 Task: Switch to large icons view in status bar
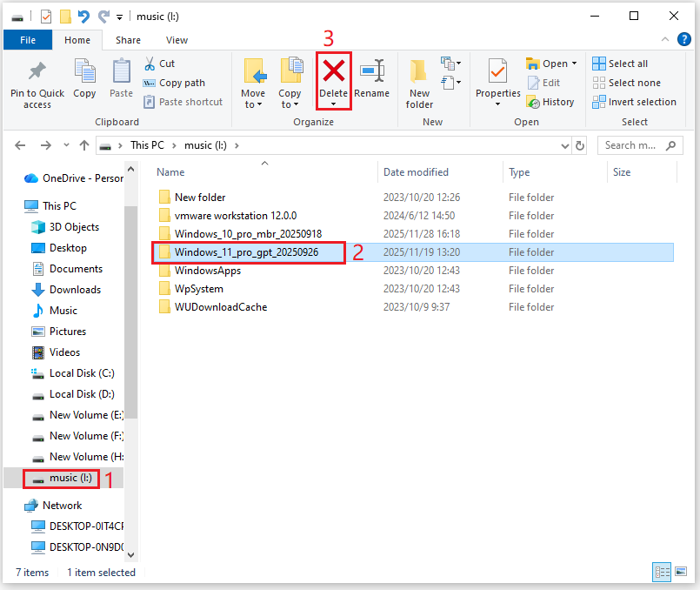[x=679, y=572]
